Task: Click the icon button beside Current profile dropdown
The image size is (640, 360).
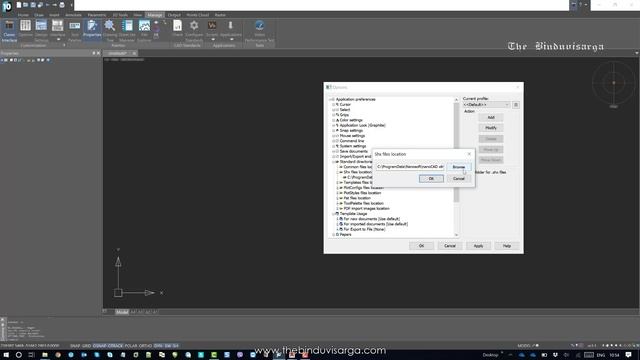Action: tap(516, 105)
